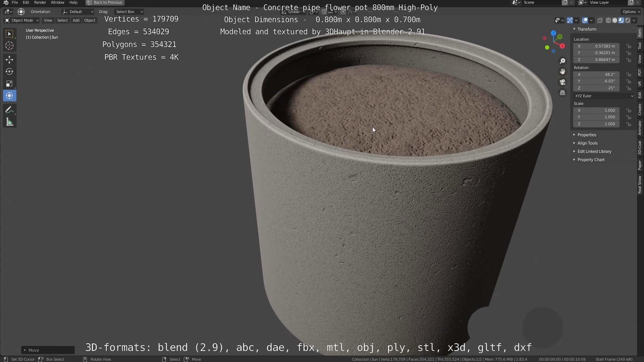Open the editor type selector icon
Viewport: 644px width, 362px height.
coord(8,12)
